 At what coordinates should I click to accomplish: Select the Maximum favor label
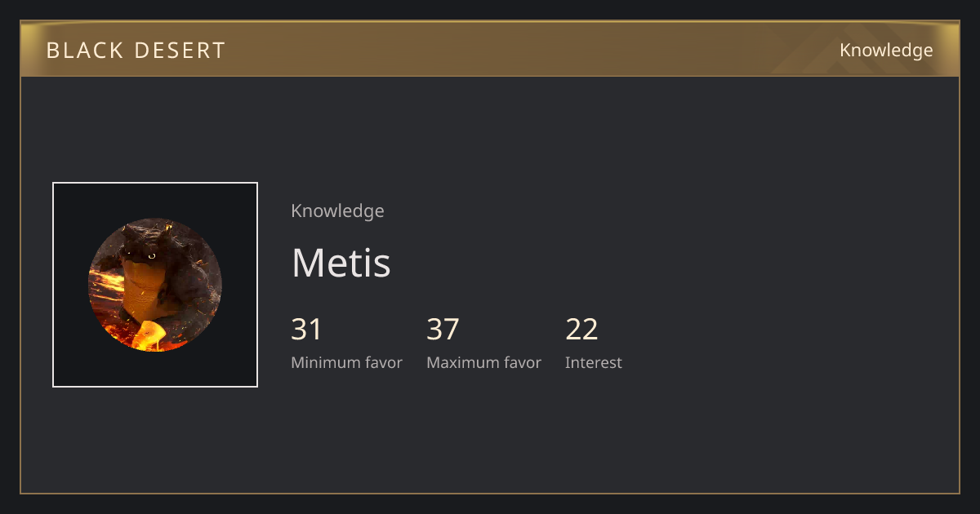pyautogui.click(x=483, y=363)
